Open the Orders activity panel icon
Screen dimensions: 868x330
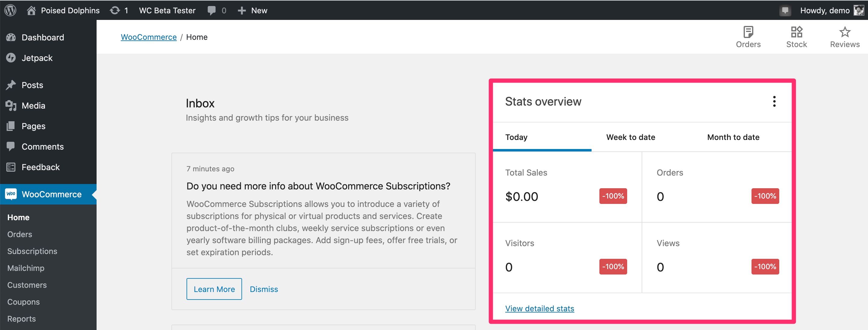tap(748, 32)
